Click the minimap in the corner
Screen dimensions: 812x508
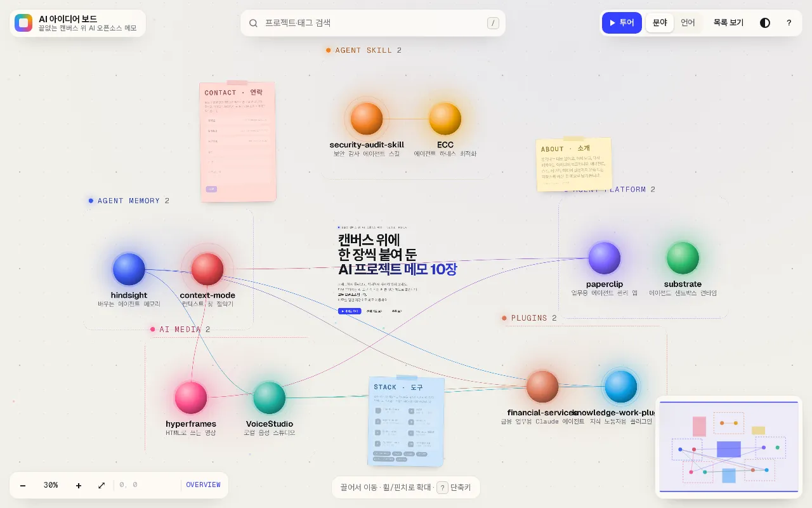728,447
